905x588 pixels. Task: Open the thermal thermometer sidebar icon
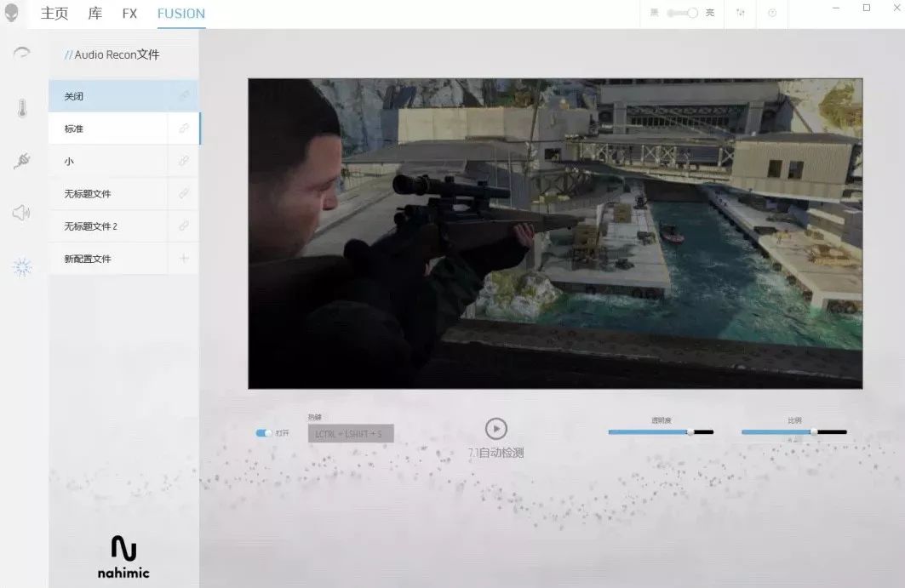click(x=22, y=108)
